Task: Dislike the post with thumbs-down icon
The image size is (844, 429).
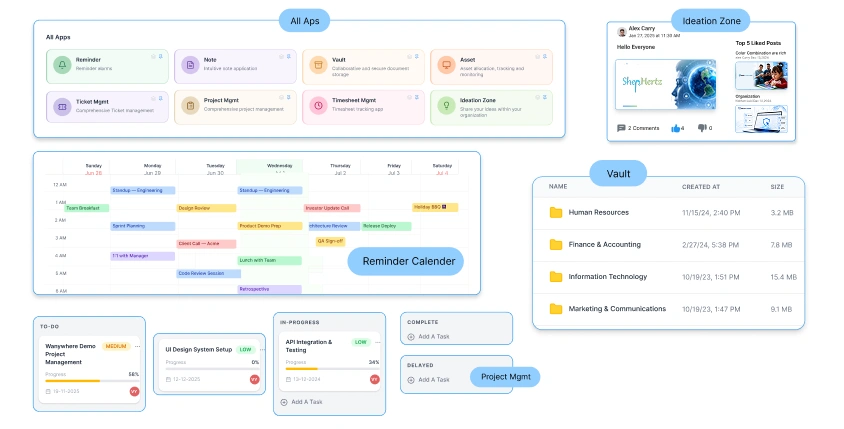Action: (x=702, y=128)
